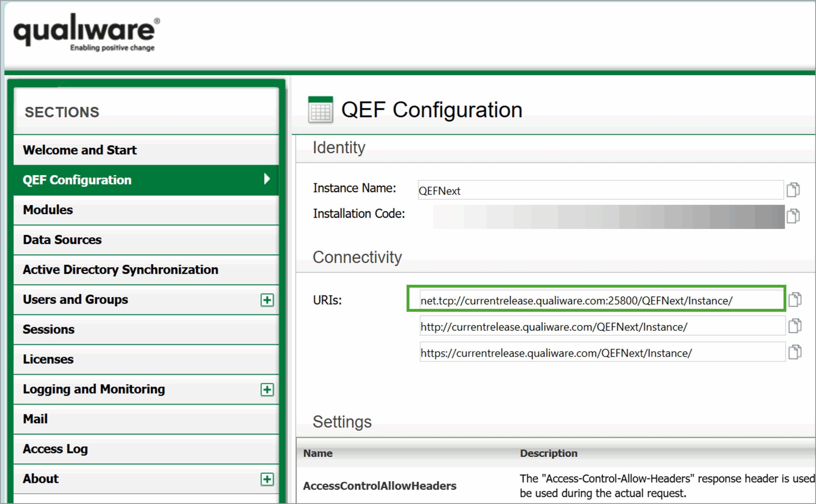Click the Description column header
Image resolution: width=816 pixels, height=504 pixels.
549,453
